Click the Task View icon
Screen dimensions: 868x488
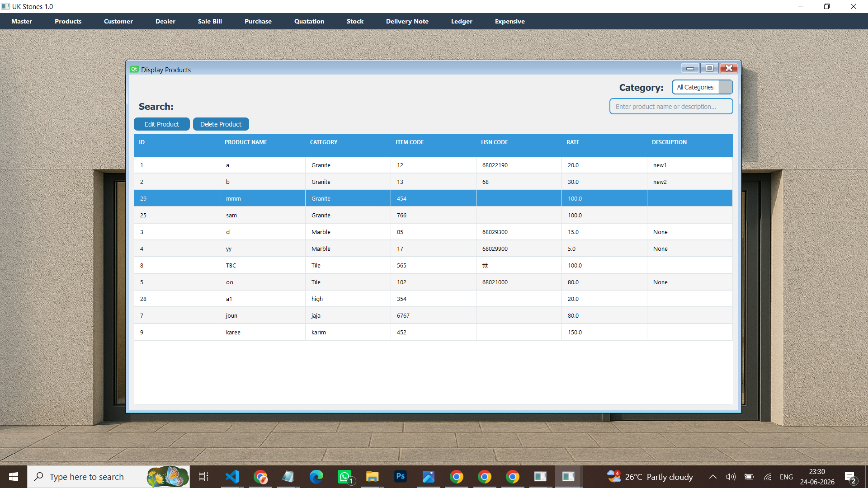pyautogui.click(x=203, y=477)
